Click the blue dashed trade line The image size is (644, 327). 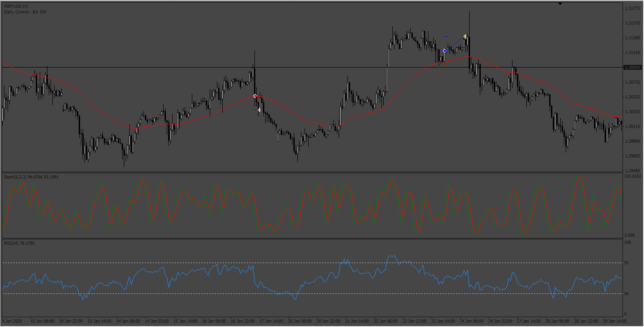coord(455,44)
